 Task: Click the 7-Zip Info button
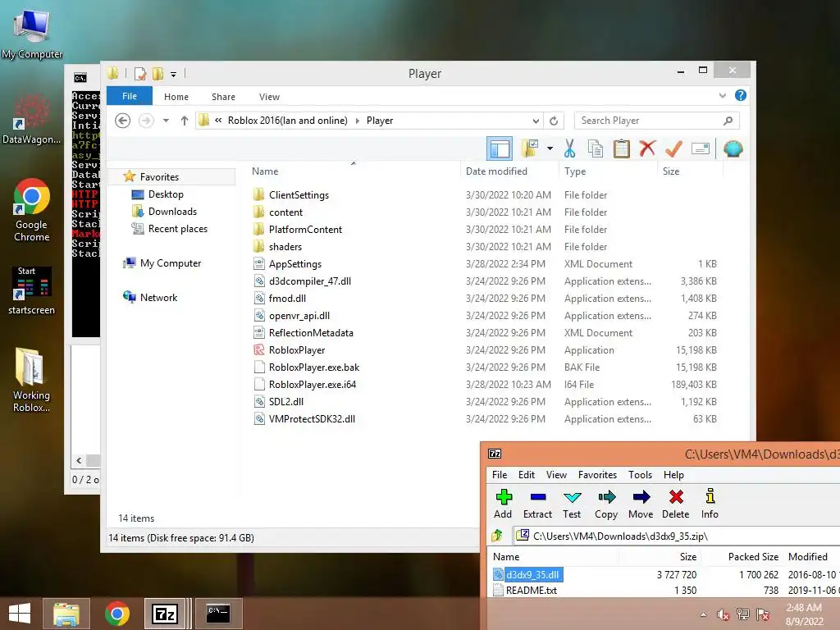tap(710, 504)
